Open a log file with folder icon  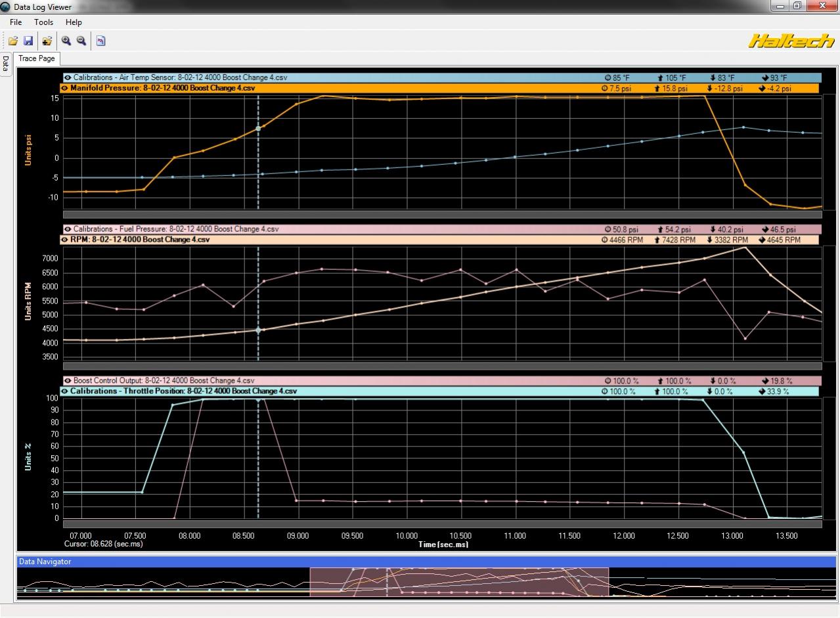pos(13,41)
